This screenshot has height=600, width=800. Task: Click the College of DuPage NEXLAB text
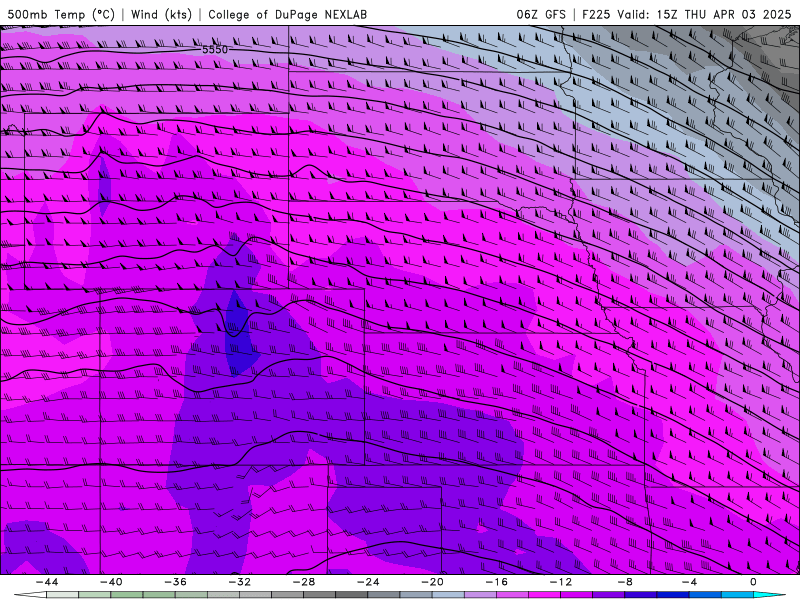pyautogui.click(x=287, y=14)
